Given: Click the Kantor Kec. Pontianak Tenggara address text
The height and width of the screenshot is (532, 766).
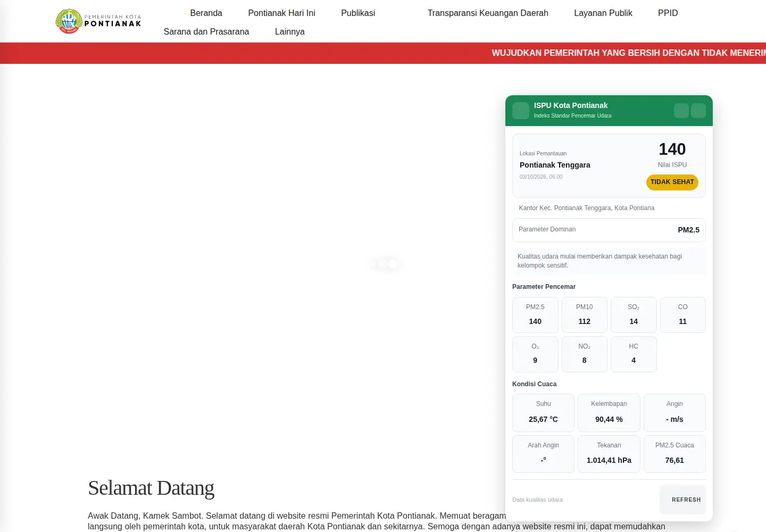Looking at the screenshot, I should (587, 208).
